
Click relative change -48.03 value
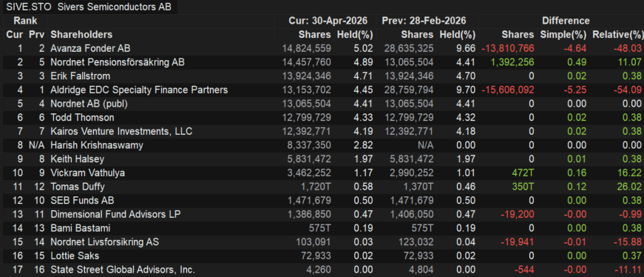pyautogui.click(x=628, y=49)
